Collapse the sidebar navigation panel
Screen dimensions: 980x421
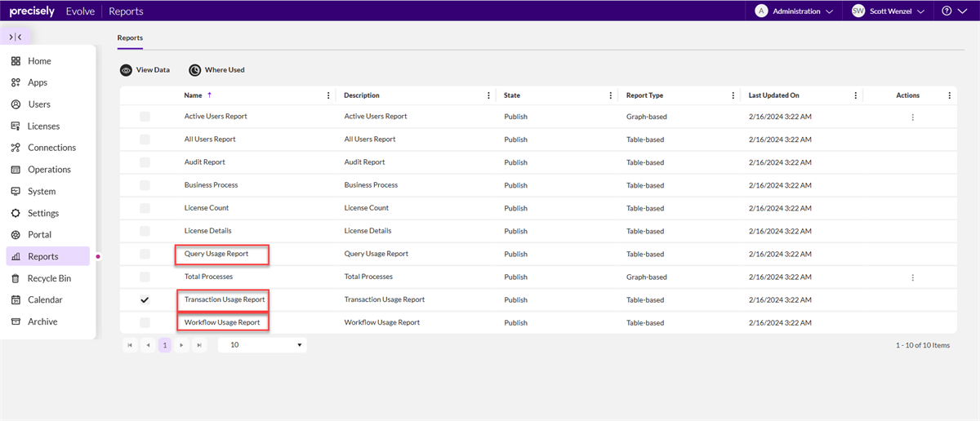(16, 37)
